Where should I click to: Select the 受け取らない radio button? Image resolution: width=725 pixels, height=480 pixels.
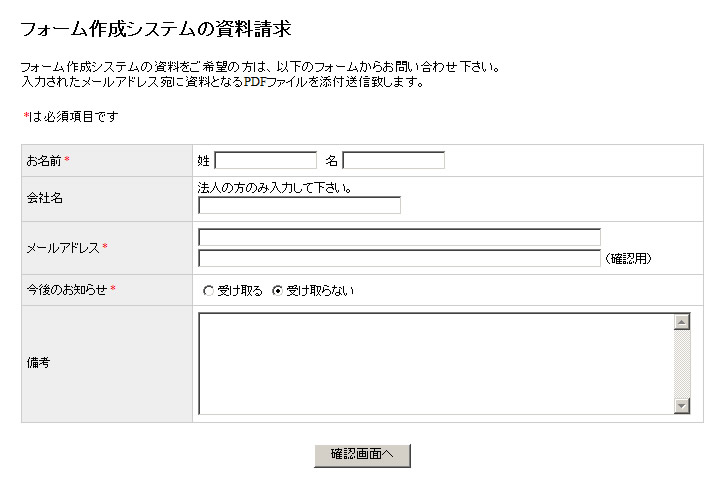pos(278,291)
